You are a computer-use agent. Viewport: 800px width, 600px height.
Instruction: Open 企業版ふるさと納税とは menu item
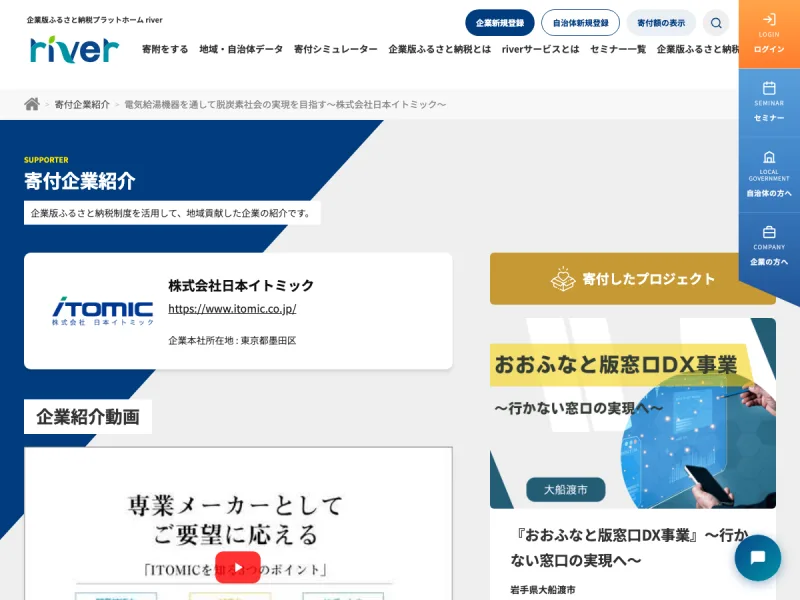(x=439, y=49)
